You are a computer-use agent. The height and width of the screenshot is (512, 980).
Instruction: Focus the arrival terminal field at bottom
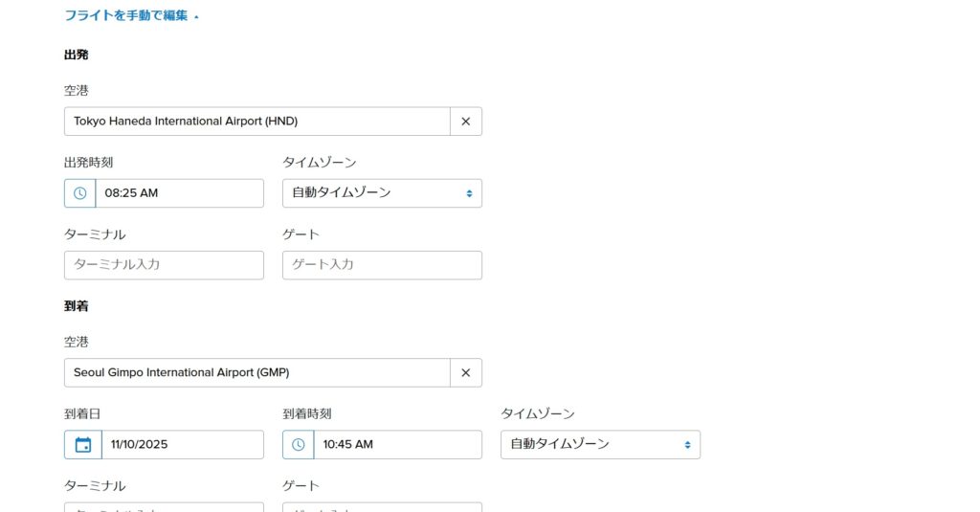[164, 507]
